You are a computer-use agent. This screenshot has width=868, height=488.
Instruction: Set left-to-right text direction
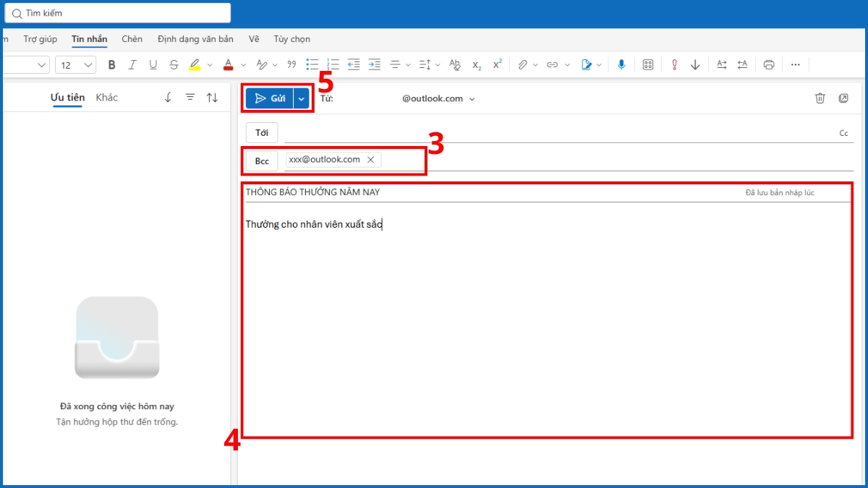coord(721,65)
